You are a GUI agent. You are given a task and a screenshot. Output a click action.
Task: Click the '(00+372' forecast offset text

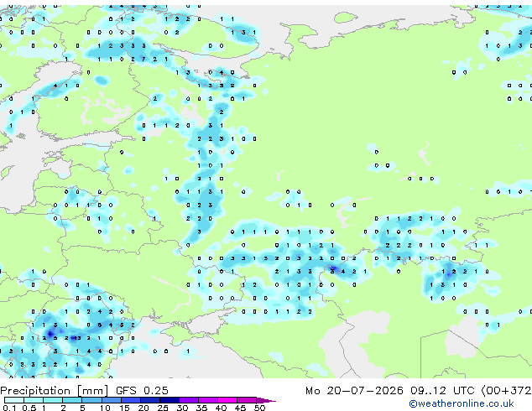click(506, 391)
